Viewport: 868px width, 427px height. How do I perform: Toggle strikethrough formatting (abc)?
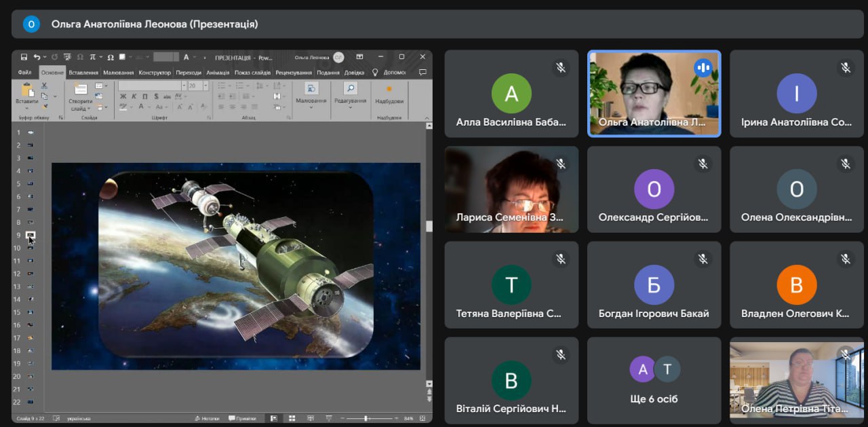coord(167,96)
